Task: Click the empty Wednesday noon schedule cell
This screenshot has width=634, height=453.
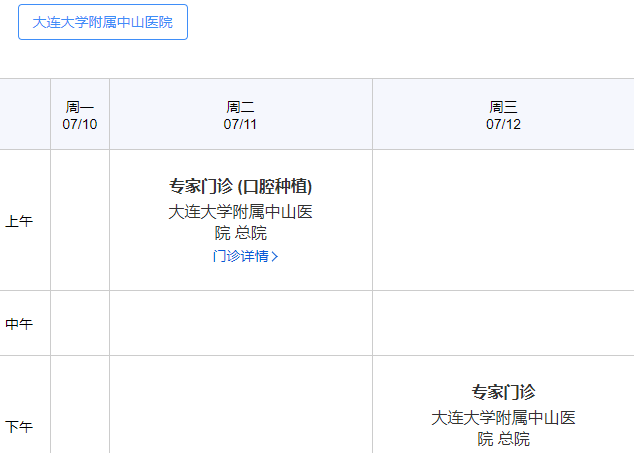Action: coord(503,324)
